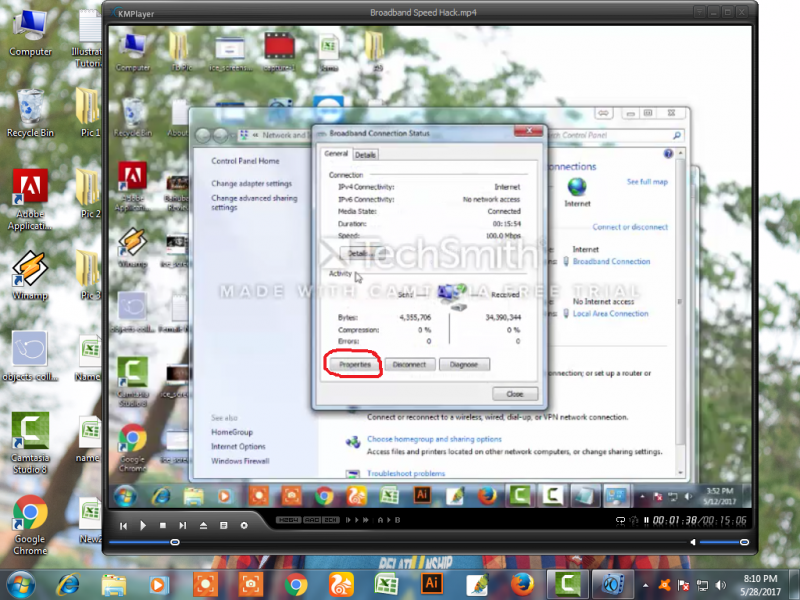Open the system volume tray icon

pos(720,585)
